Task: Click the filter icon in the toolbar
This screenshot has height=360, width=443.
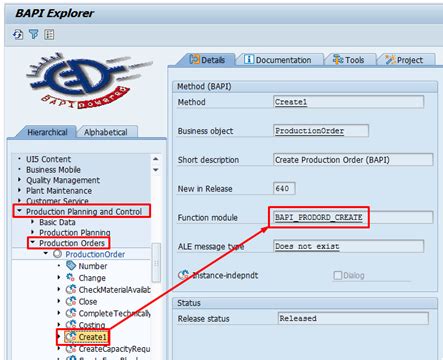Action: pos(34,34)
